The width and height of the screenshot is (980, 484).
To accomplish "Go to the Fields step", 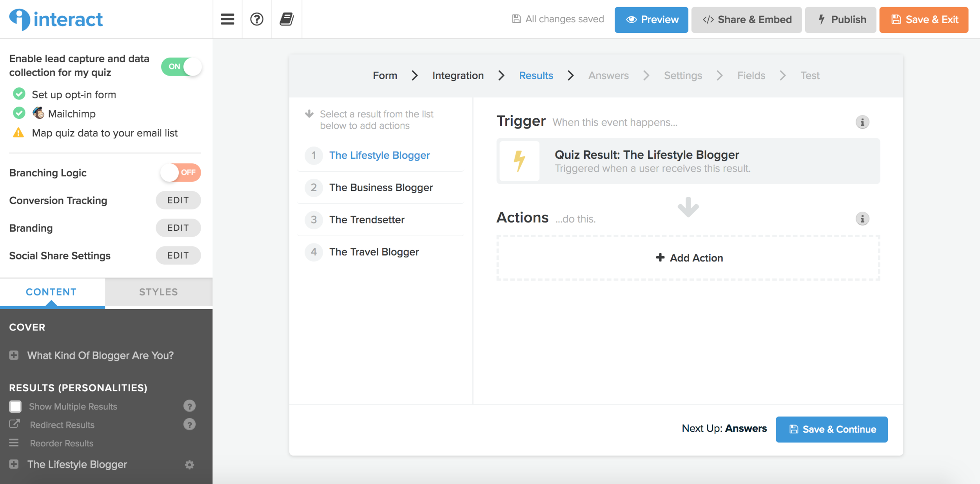I will 751,75.
